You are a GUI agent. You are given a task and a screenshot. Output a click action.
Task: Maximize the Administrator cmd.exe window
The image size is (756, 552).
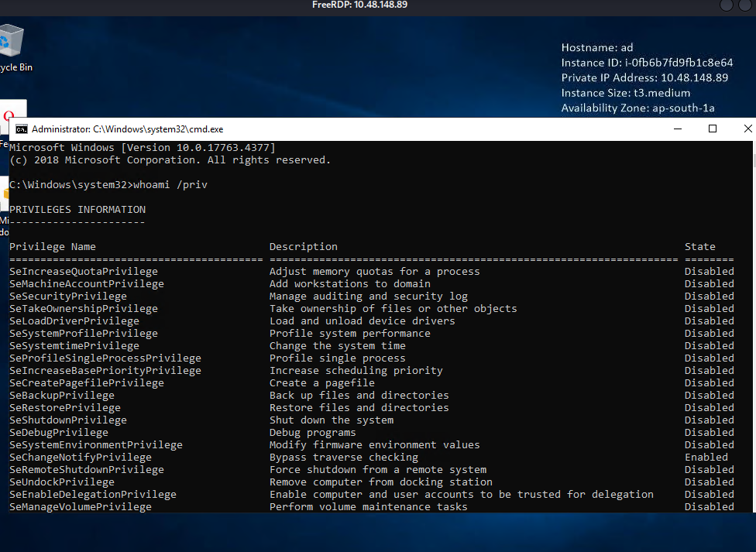coord(712,129)
